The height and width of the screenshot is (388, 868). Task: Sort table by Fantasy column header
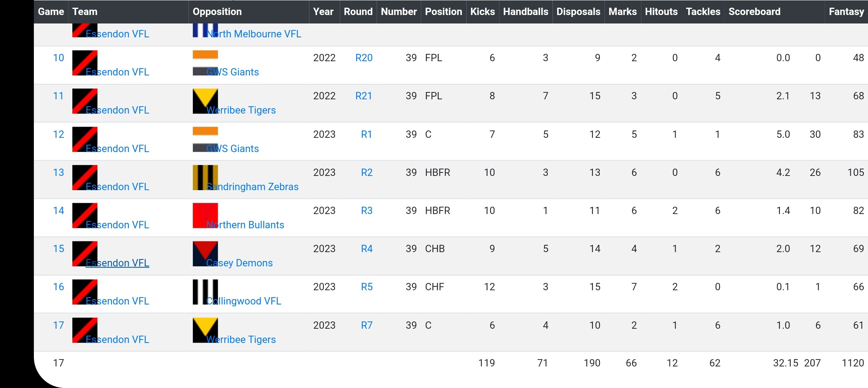[x=846, y=12]
